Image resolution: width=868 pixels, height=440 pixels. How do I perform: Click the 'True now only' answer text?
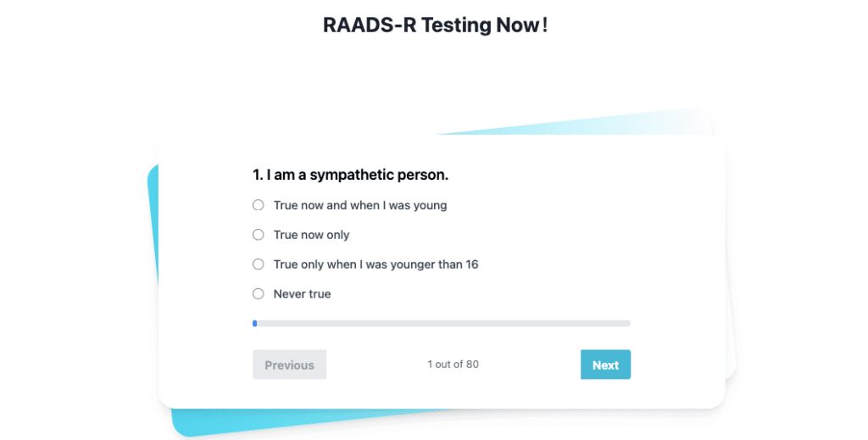tap(311, 235)
